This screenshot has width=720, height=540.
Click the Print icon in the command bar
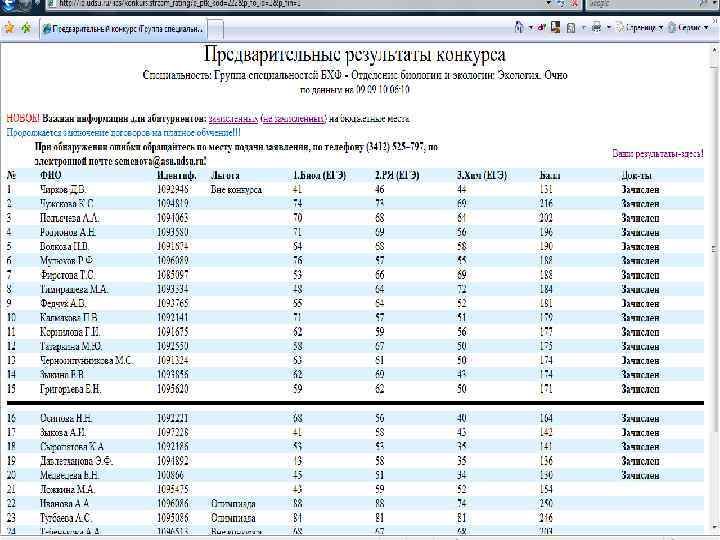coord(596,28)
